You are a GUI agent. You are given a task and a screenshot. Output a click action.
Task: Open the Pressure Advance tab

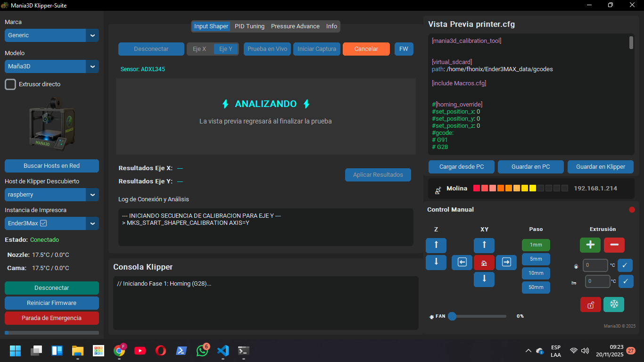295,26
